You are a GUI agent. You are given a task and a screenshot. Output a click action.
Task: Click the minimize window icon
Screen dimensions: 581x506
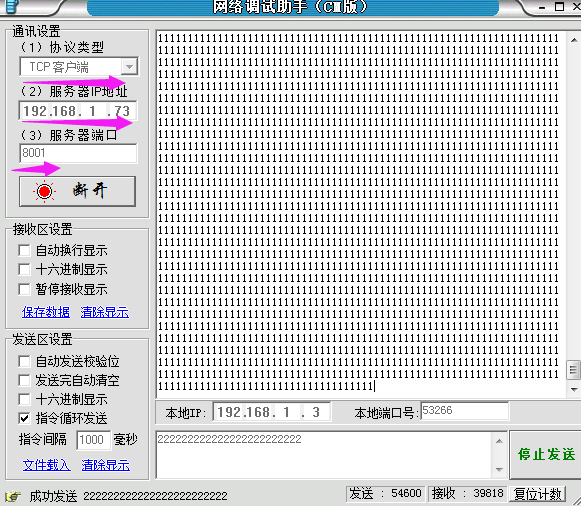[542, 7]
